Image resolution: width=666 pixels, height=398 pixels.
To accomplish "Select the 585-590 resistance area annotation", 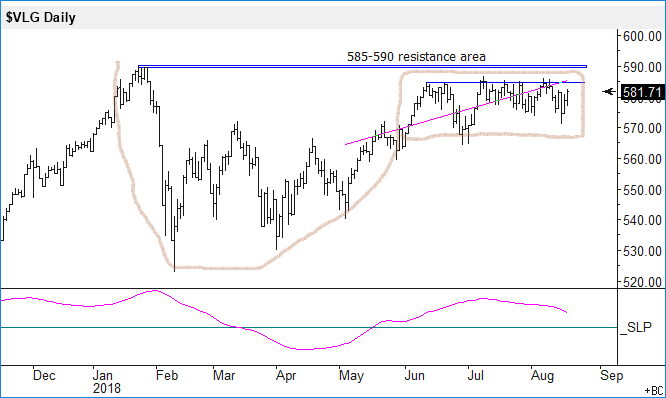I will [416, 56].
